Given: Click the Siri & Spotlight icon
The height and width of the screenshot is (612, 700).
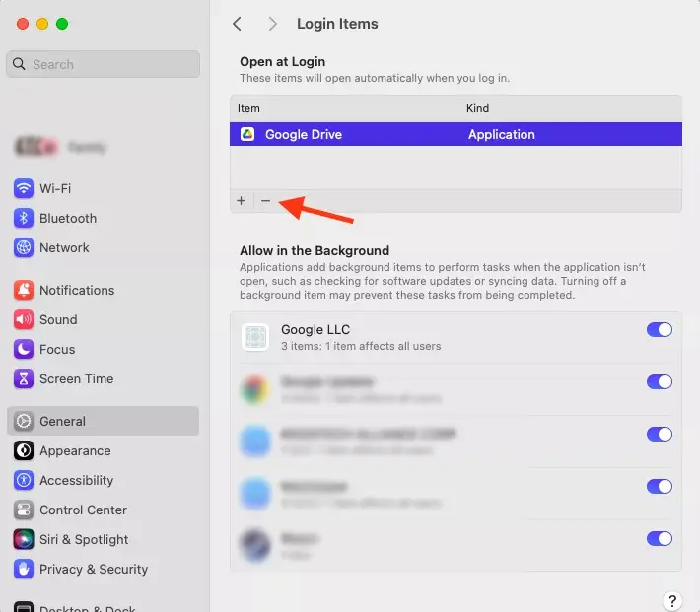Looking at the screenshot, I should pyautogui.click(x=24, y=539).
